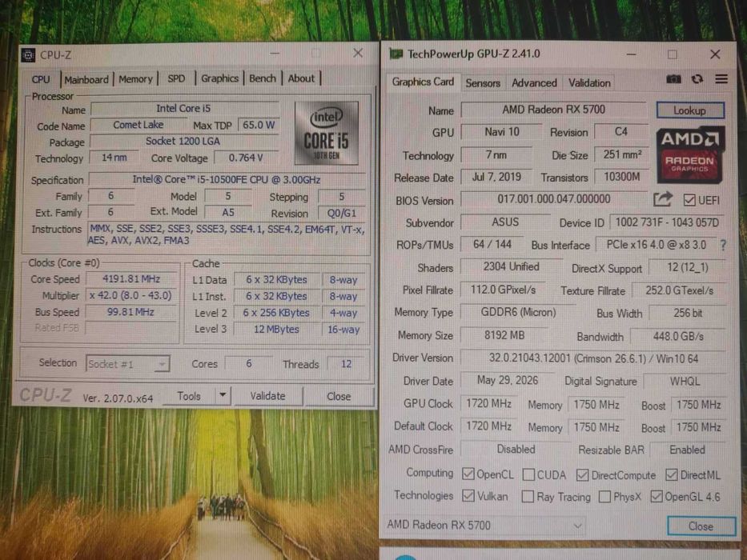Click the AMD Radeon Graphics logo
Viewport: 747px width, 560px height.
click(x=690, y=154)
